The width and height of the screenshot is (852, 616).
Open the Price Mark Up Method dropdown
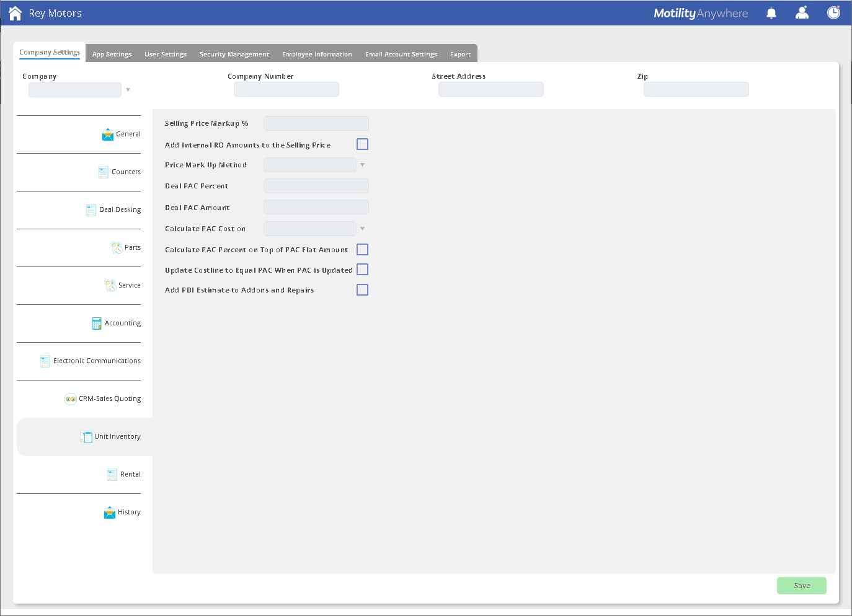pos(363,165)
